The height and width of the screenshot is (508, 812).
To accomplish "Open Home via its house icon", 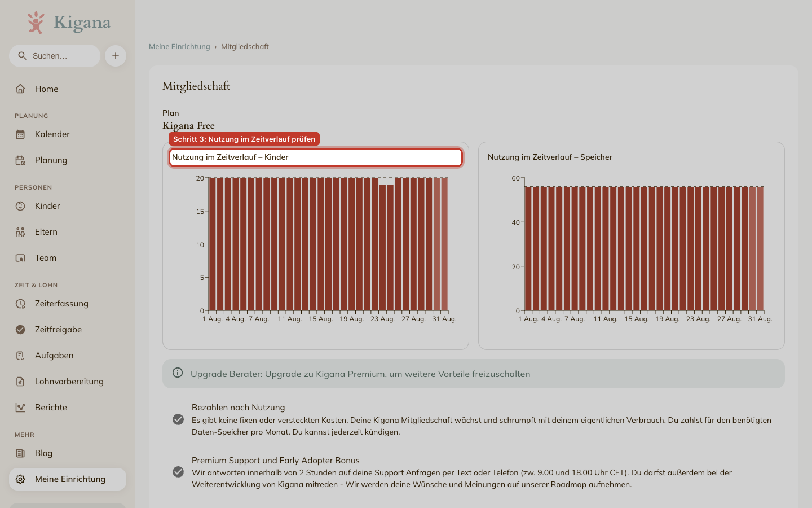I will [20, 89].
